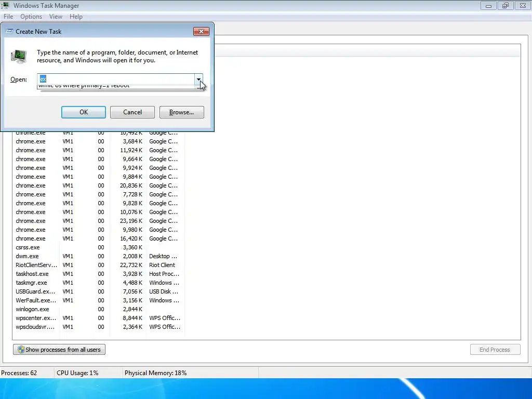Open the View menu
Screen dimensions: 532x399
click(56, 17)
